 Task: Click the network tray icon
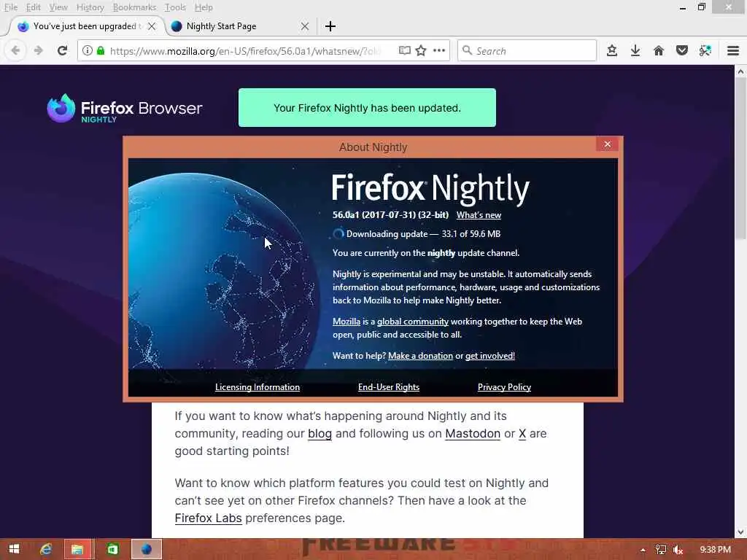pos(660,550)
